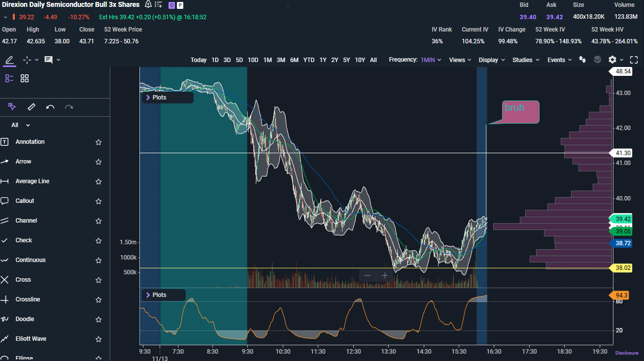
Task: Select the Elliott Wave drawing tool
Action: [31, 339]
